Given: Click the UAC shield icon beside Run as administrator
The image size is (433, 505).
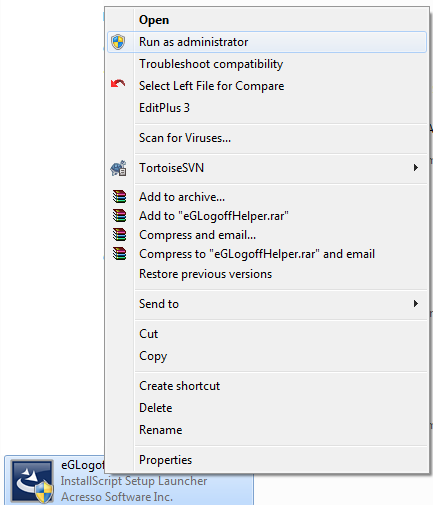Looking at the screenshot, I should coord(118,42).
